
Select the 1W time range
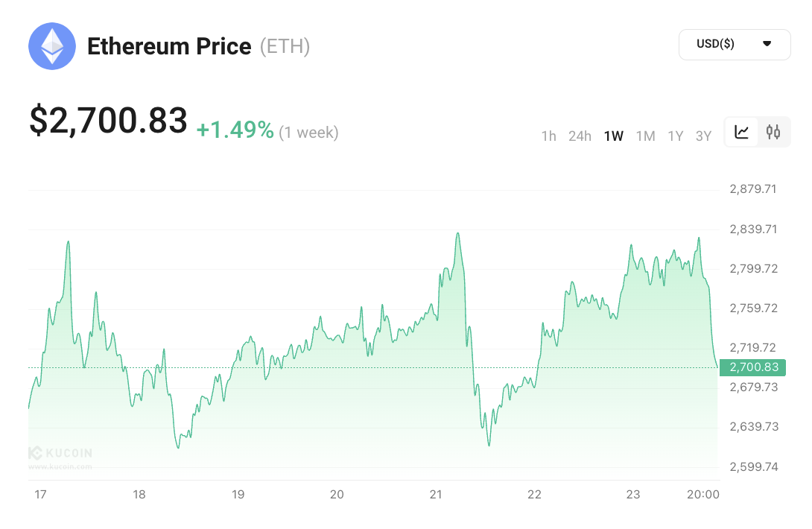click(614, 136)
